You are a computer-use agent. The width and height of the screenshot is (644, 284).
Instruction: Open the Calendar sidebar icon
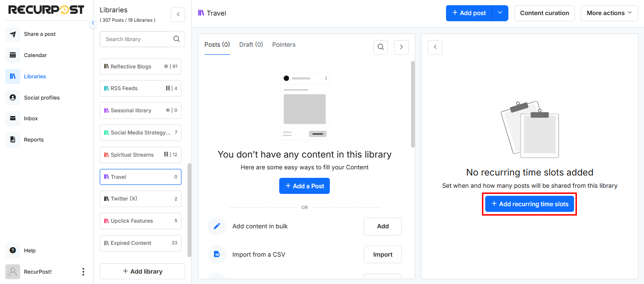point(13,55)
